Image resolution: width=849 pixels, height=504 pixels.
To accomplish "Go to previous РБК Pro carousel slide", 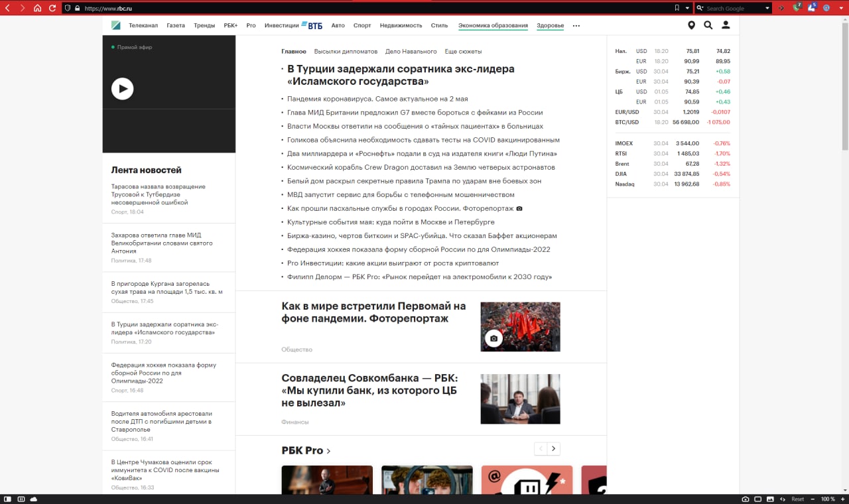I will coord(541,449).
